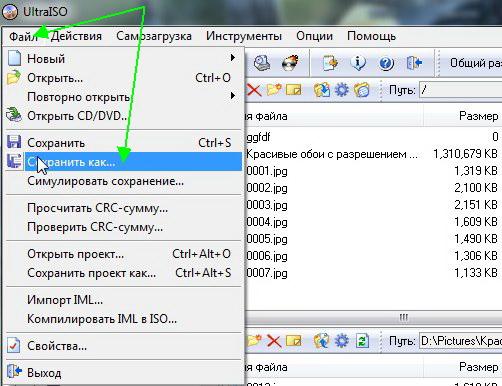This screenshot has height=386, width=502.
Task: Sort by upper file name column header
Action: 334,116
